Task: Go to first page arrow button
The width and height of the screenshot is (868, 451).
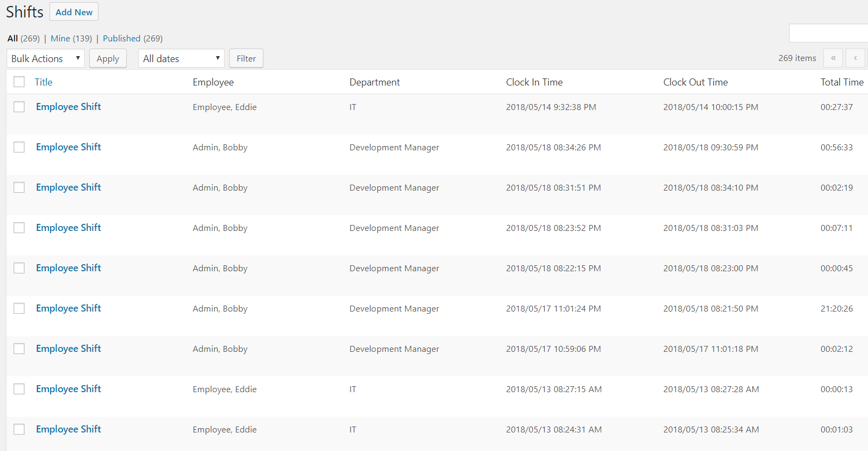Action: pyautogui.click(x=833, y=58)
